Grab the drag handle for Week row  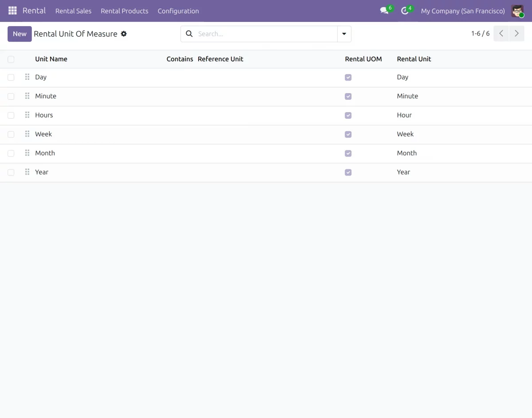click(x=27, y=134)
